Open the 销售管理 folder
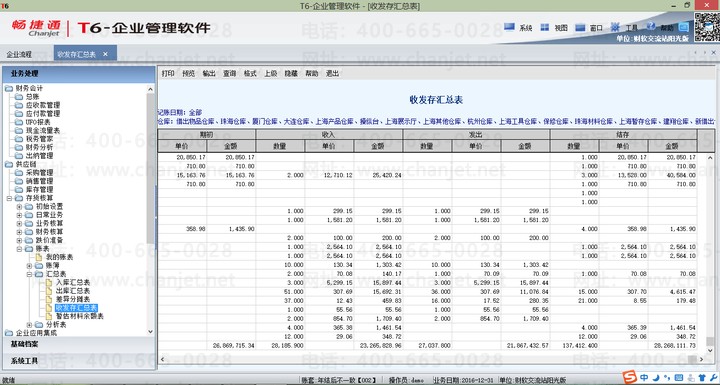 (x=39, y=181)
